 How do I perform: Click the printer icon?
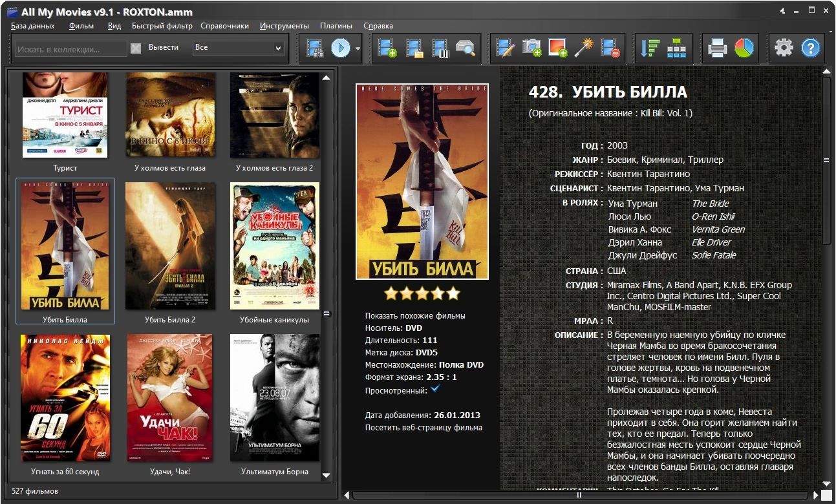(717, 48)
